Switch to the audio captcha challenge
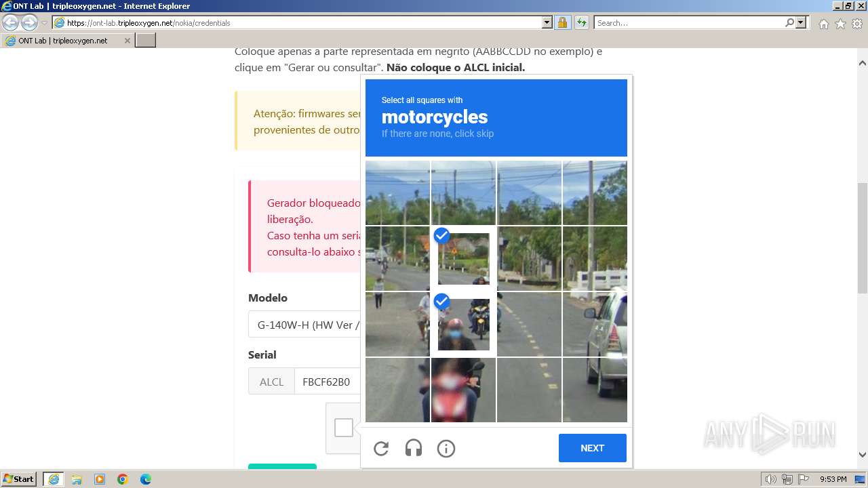868x488 pixels. (414, 448)
